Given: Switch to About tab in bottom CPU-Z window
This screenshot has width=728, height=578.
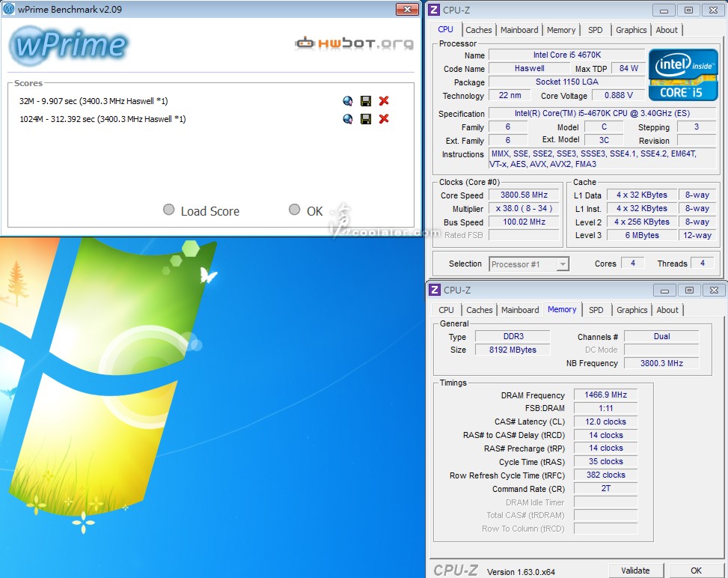Looking at the screenshot, I should (667, 310).
